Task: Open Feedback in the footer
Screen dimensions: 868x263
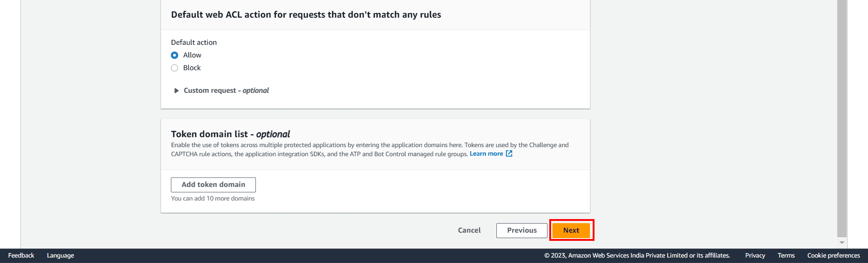Action: tap(21, 256)
